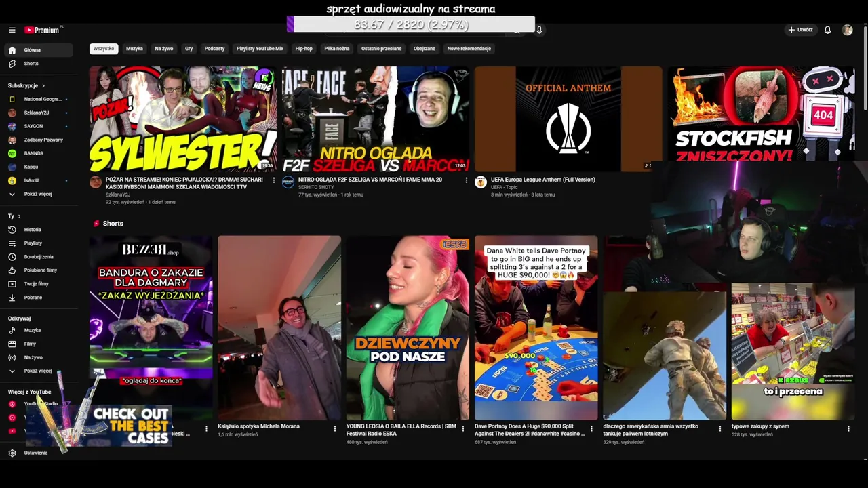The width and height of the screenshot is (868, 488).
Task: Select the Muzyka filter chip
Action: click(134, 49)
